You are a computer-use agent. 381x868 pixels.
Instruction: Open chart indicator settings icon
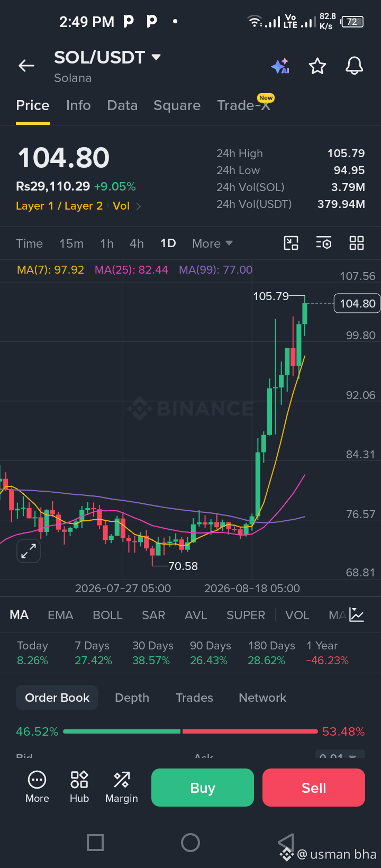pyautogui.click(x=324, y=243)
